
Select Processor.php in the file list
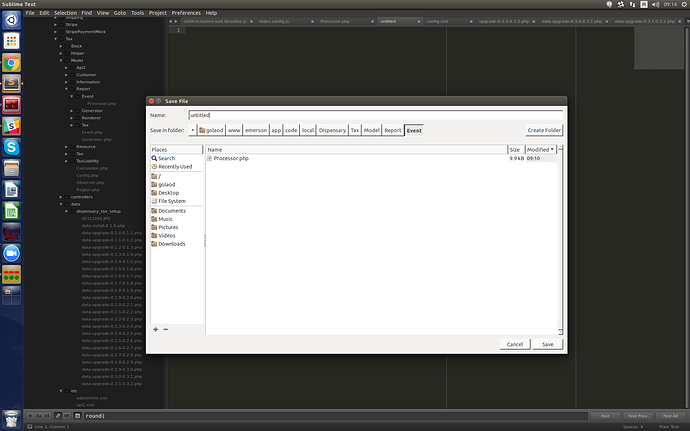[231, 158]
